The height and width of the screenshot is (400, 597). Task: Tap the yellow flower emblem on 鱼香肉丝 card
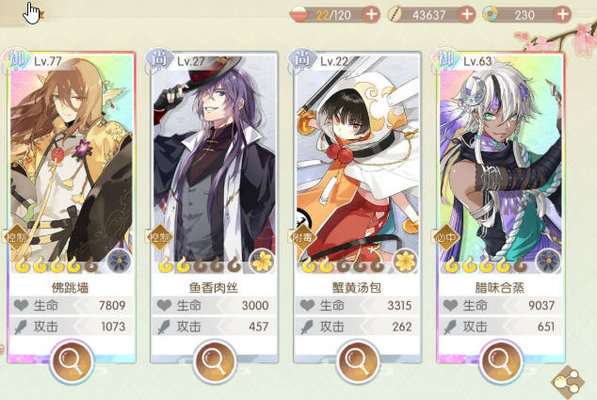pos(262,261)
